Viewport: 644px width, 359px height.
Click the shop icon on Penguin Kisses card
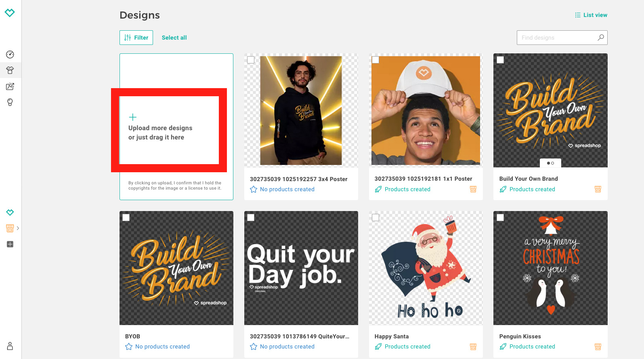pyautogui.click(x=598, y=346)
